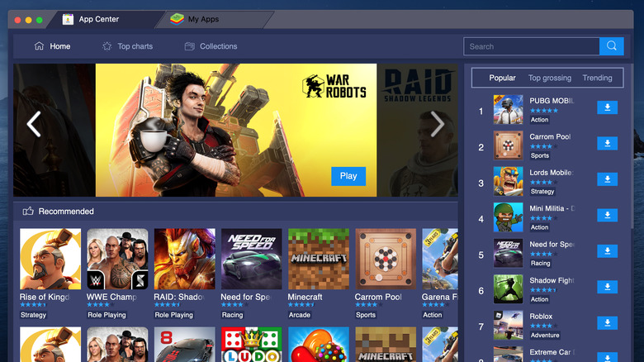
Task: Download Need for Speed from popular list
Action: coord(607,250)
